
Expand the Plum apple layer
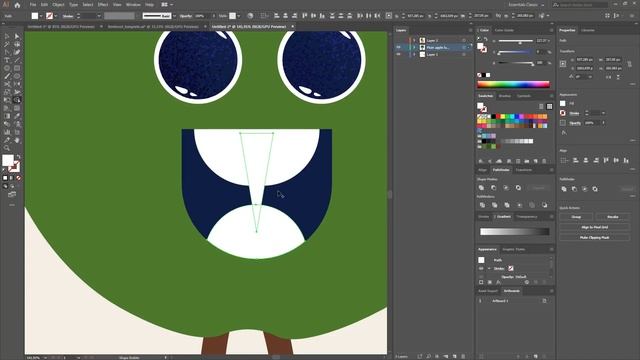414,47
